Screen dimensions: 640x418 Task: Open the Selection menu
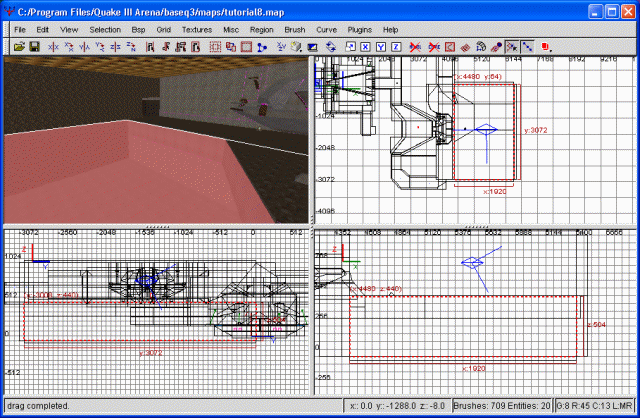coord(105,30)
